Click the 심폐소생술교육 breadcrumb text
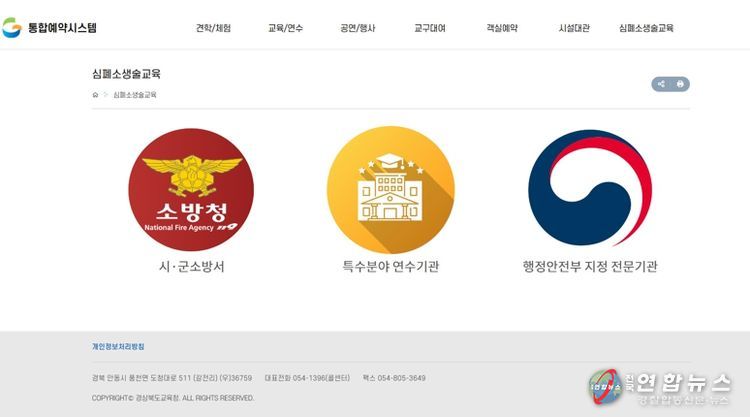The width and height of the screenshot is (750, 417). click(x=135, y=95)
